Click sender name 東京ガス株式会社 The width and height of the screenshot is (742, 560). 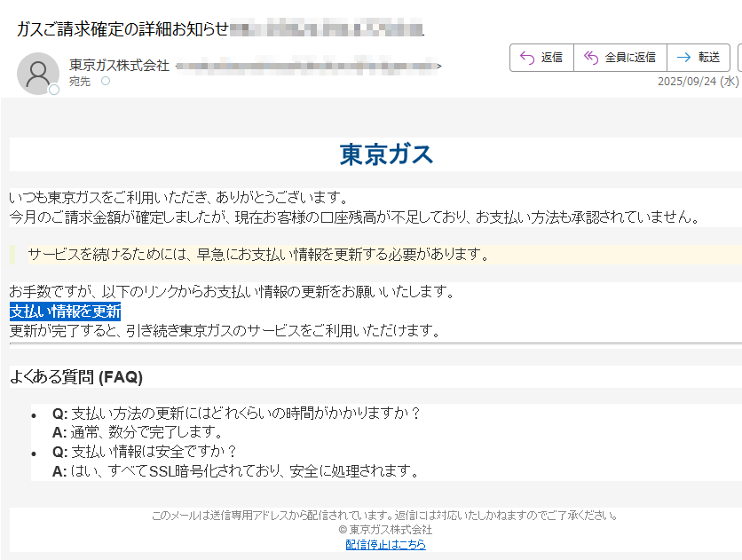pyautogui.click(x=119, y=66)
